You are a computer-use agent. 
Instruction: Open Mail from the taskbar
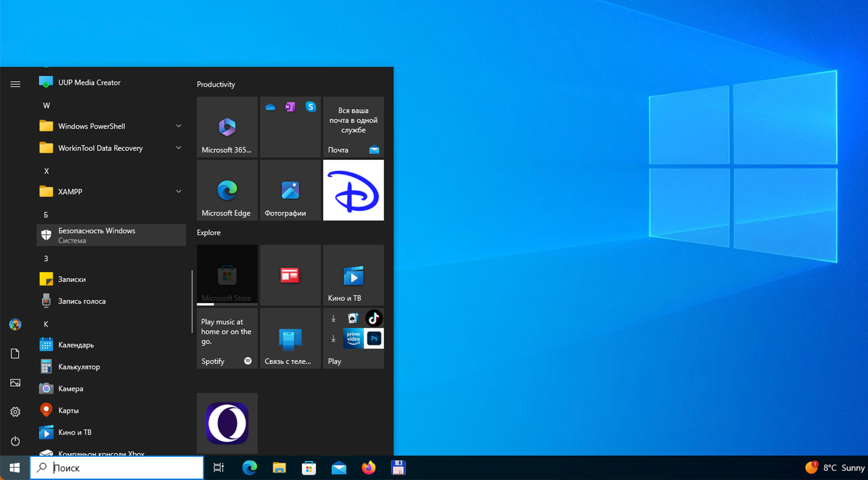click(x=339, y=468)
